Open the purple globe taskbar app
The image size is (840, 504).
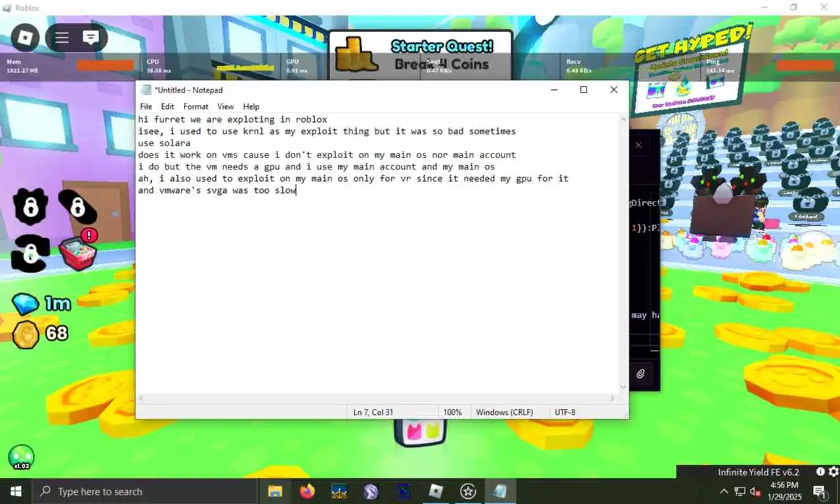pos(371,492)
